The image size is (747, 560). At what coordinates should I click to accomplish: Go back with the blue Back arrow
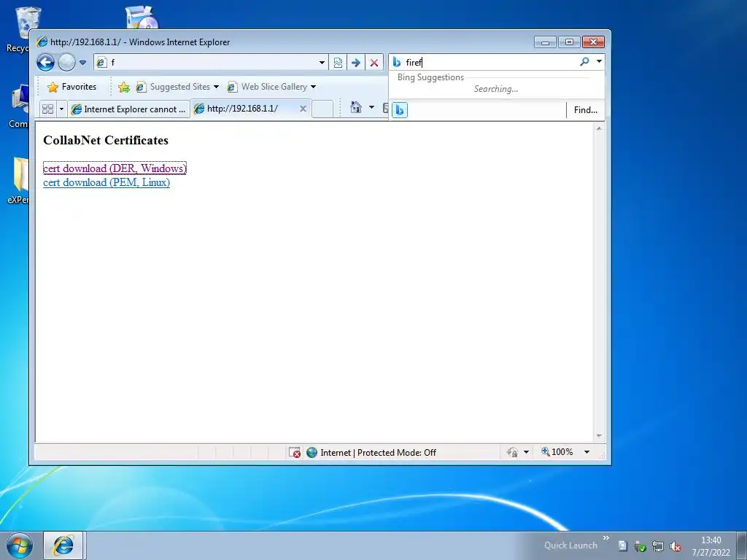tap(46, 63)
